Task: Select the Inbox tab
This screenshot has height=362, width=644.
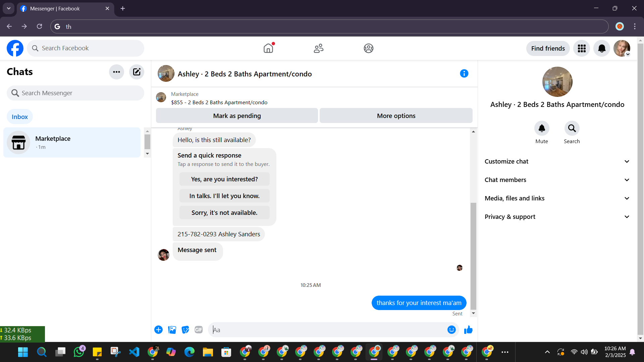Action: coord(20,117)
